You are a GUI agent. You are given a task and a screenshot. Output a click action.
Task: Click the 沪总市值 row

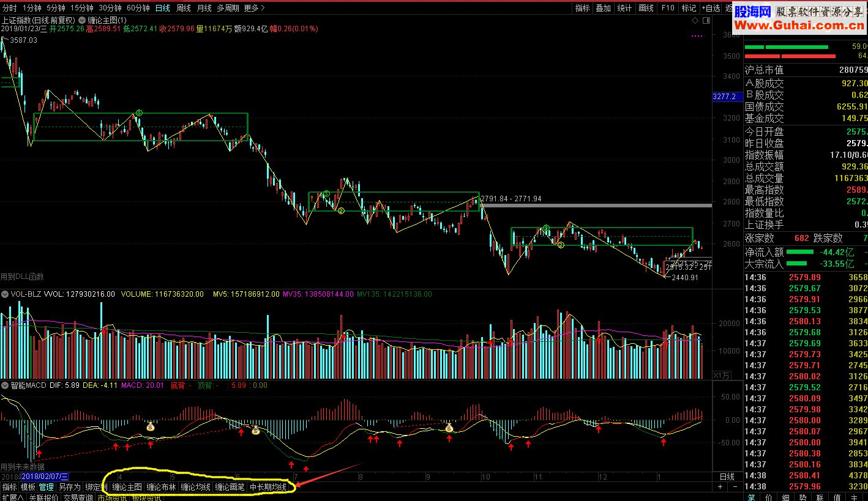point(806,70)
